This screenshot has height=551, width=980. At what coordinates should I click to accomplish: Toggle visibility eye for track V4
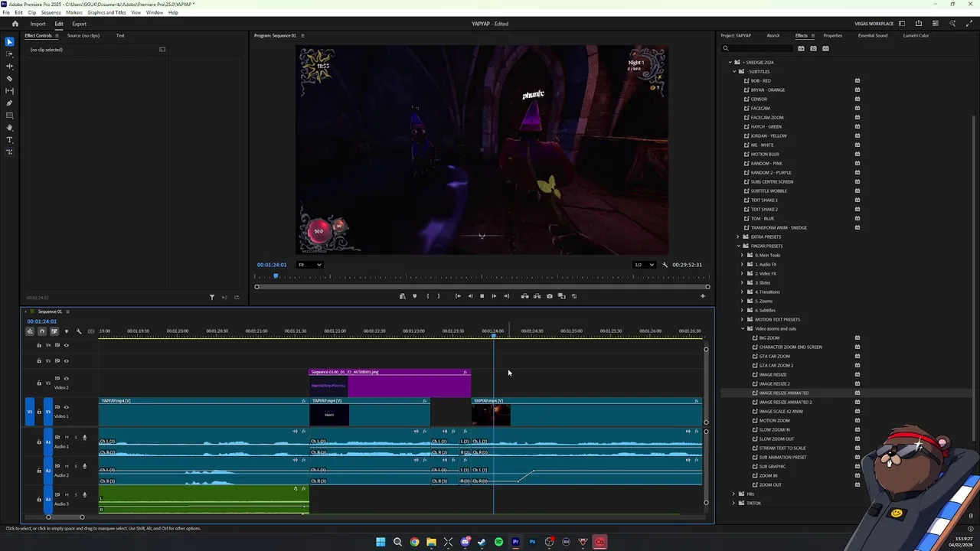pos(66,345)
